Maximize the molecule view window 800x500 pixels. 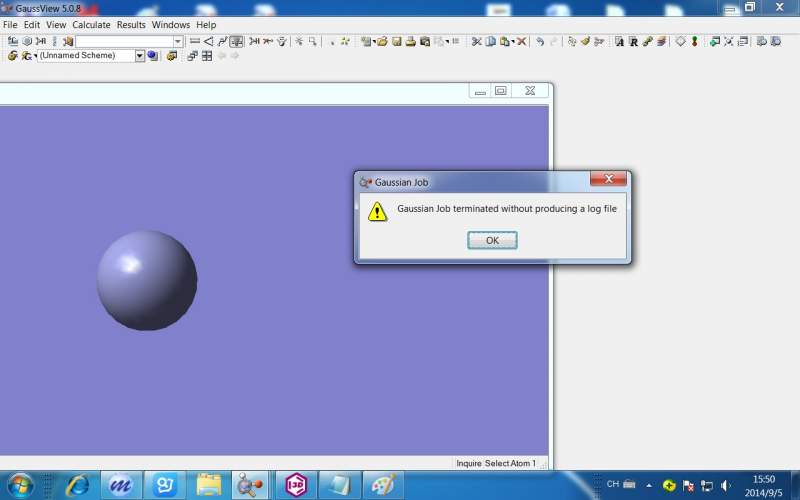(x=501, y=91)
